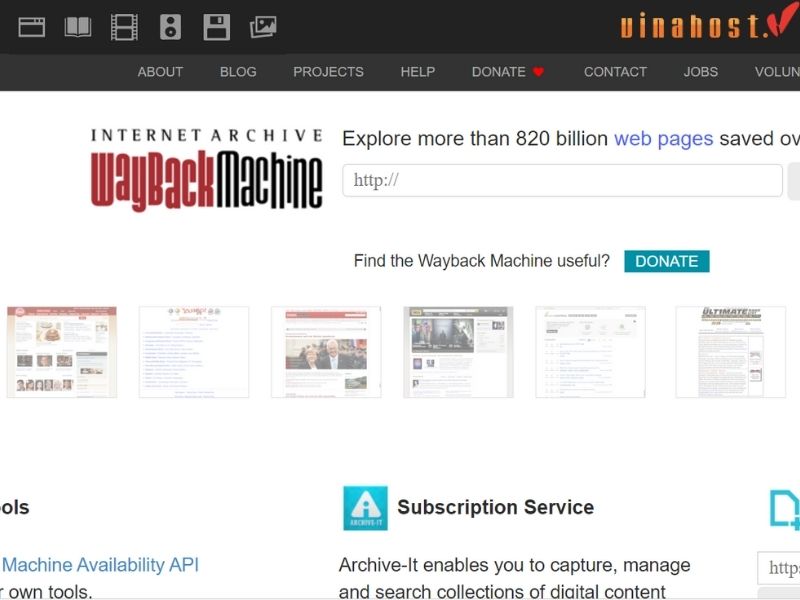Click the 'Subscription Service' heading
Viewport: 800px width, 600px height.
pos(495,507)
